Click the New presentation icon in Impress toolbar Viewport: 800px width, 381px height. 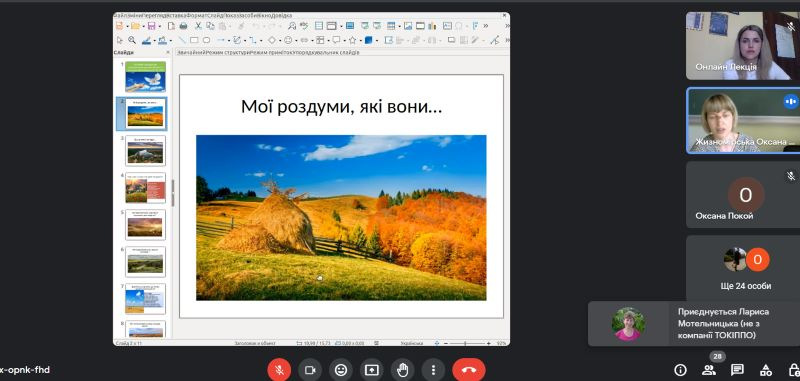(119, 26)
